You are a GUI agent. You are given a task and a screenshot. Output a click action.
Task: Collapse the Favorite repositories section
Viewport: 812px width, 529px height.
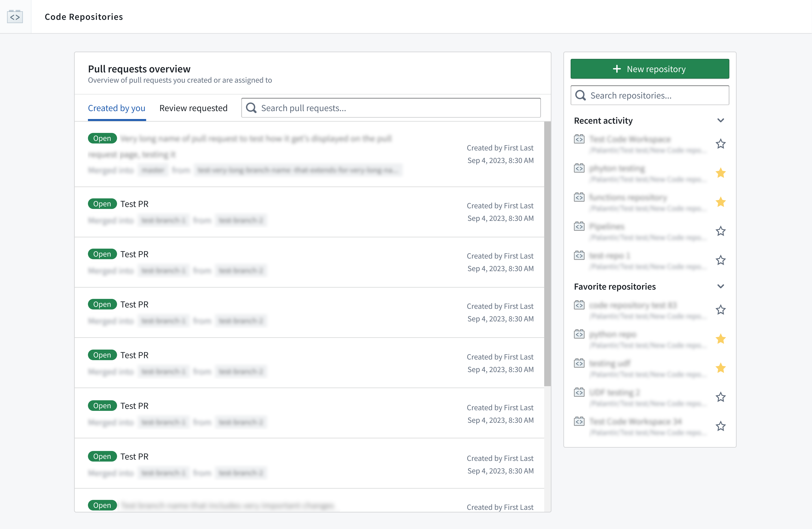point(721,286)
